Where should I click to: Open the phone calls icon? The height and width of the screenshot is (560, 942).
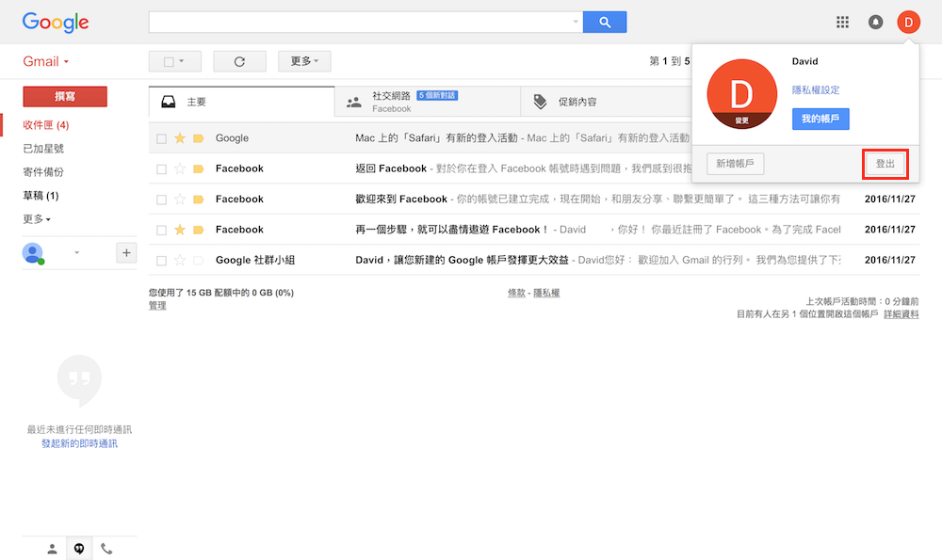(x=106, y=549)
